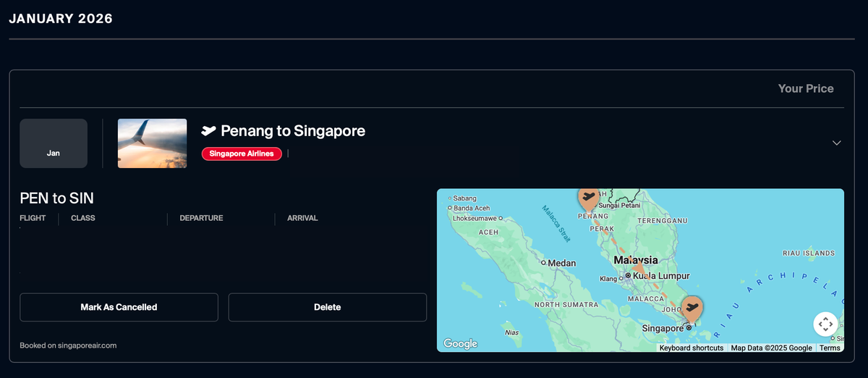Viewport: 868px width, 378px height.
Task: Click the Singapore Airlines badge
Action: pos(242,154)
